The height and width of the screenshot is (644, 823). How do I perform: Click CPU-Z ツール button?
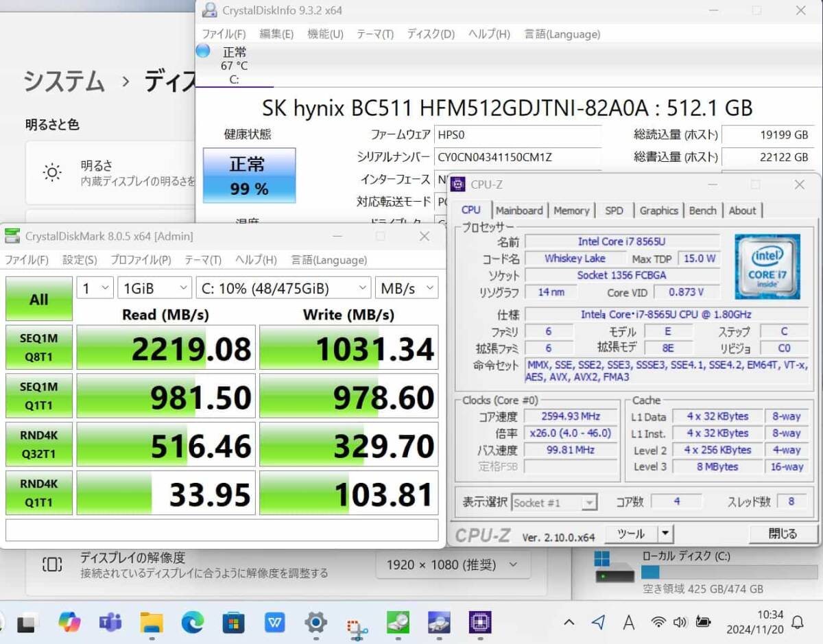click(x=630, y=534)
